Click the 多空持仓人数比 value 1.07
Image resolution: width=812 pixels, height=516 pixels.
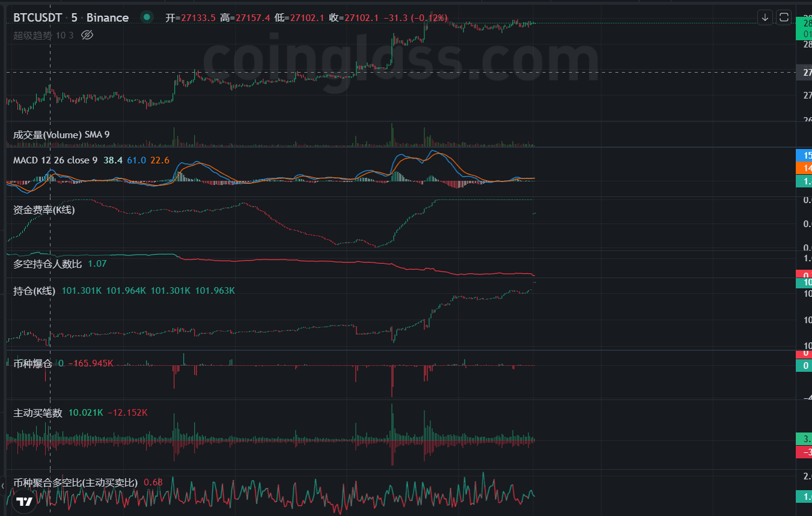click(x=97, y=264)
